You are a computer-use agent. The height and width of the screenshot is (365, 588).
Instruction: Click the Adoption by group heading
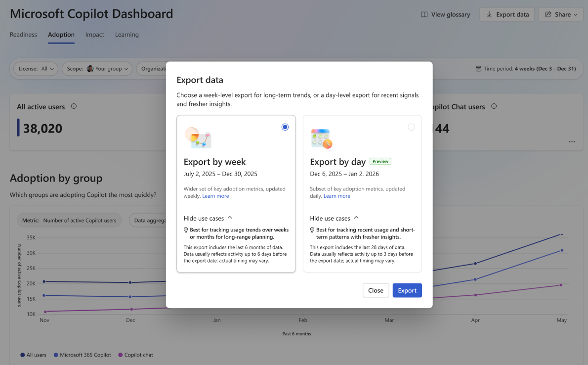(x=56, y=178)
